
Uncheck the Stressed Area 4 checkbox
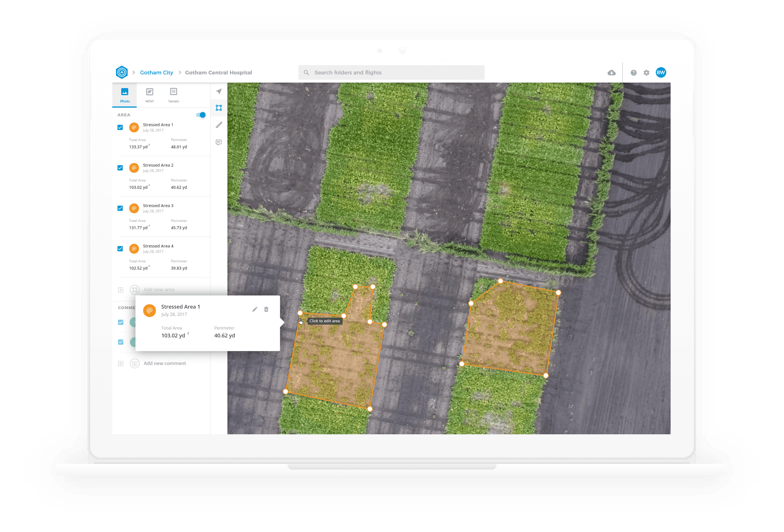[120, 249]
